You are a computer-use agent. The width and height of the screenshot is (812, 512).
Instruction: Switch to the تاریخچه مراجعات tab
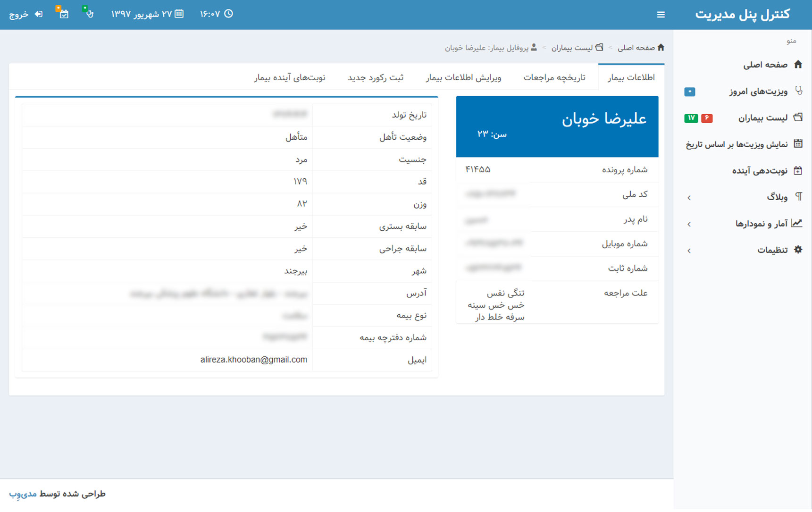point(554,77)
